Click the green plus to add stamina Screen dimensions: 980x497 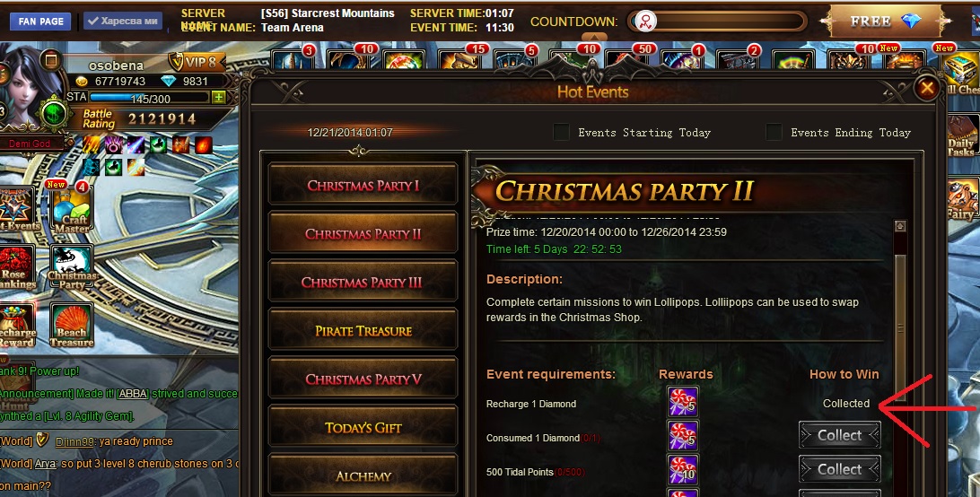[x=218, y=98]
